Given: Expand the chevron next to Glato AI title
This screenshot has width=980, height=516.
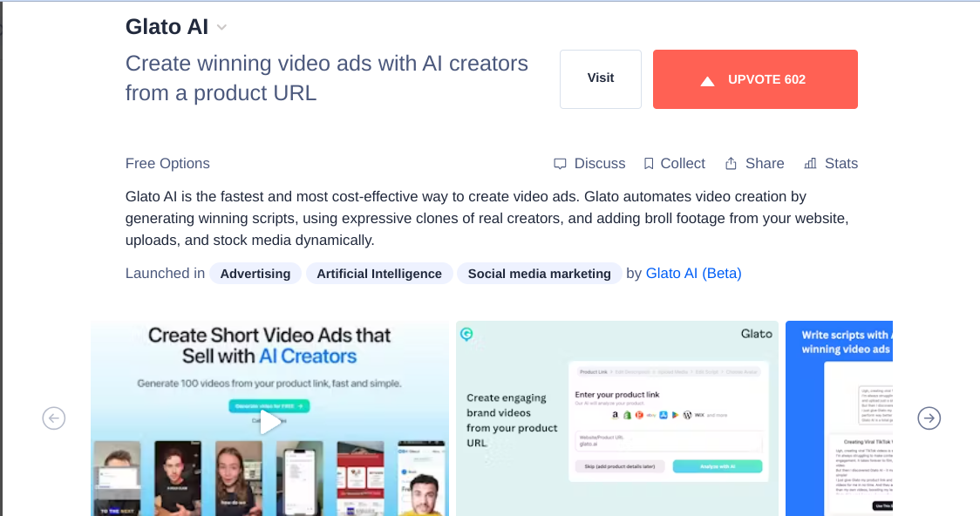Looking at the screenshot, I should (x=221, y=28).
